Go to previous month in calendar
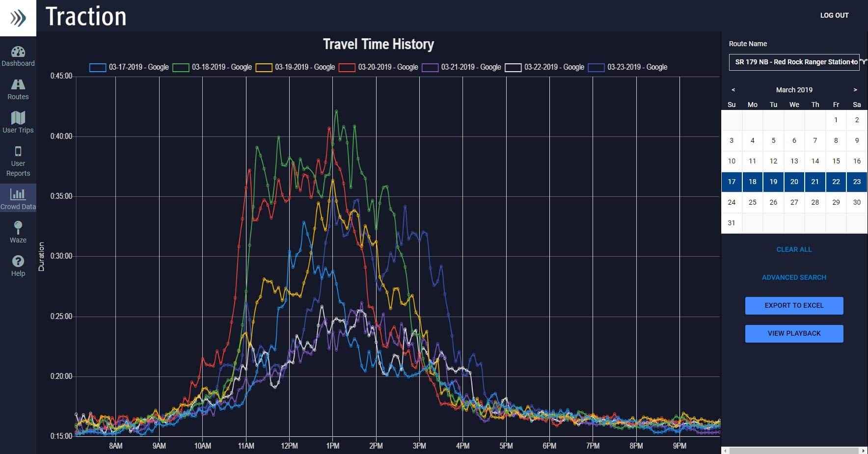868x454 pixels. click(733, 90)
